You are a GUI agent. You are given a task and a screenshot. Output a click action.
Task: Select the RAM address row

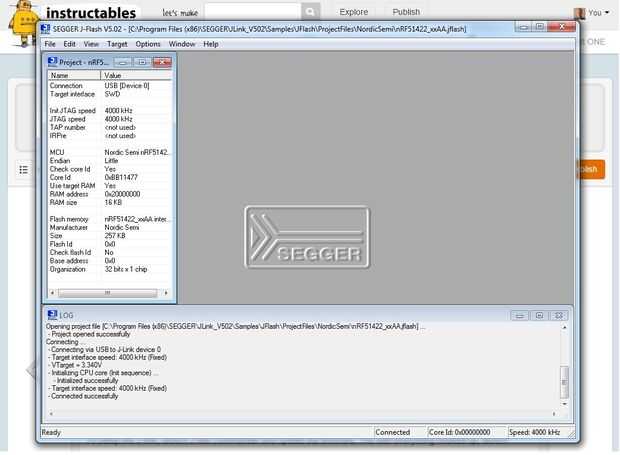(x=110, y=194)
